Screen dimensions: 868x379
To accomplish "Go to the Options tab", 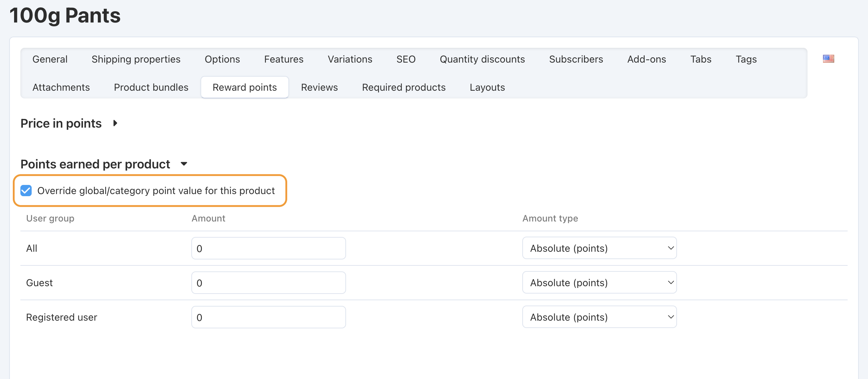I will click(222, 59).
